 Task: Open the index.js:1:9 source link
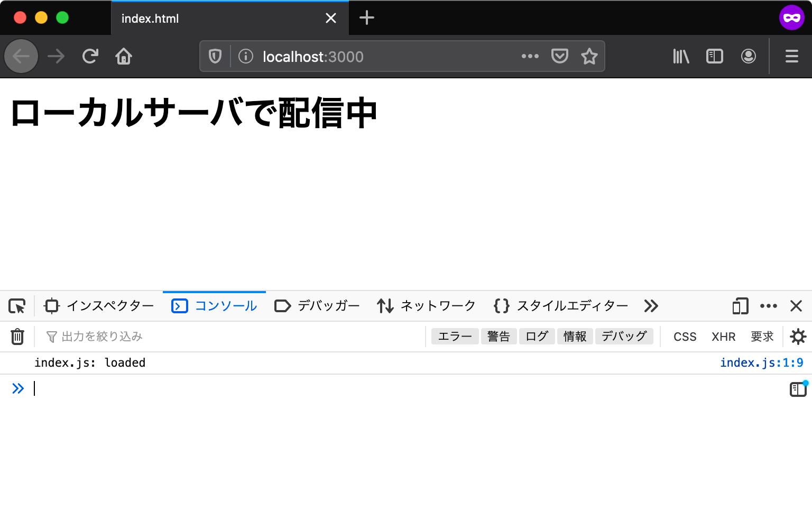click(762, 362)
